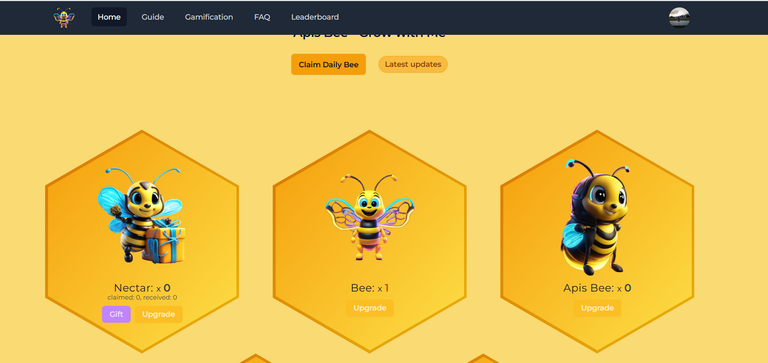Open the user profile avatar
Image resolution: width=768 pixels, height=363 pixels.
tap(679, 17)
